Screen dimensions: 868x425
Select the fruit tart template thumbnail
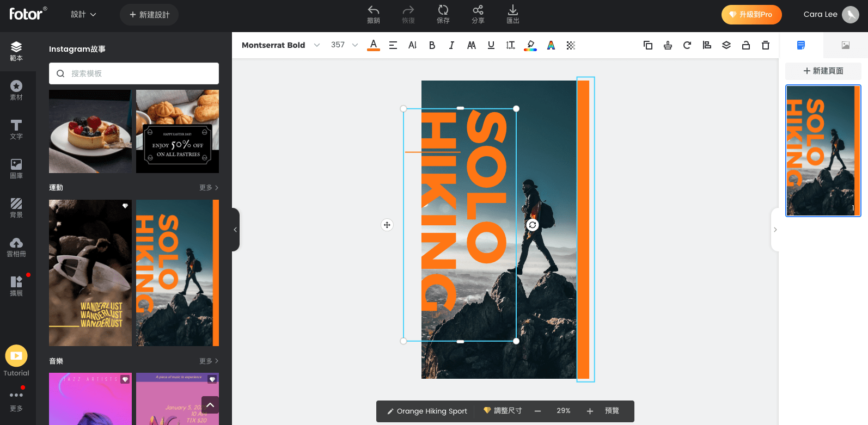[90, 131]
